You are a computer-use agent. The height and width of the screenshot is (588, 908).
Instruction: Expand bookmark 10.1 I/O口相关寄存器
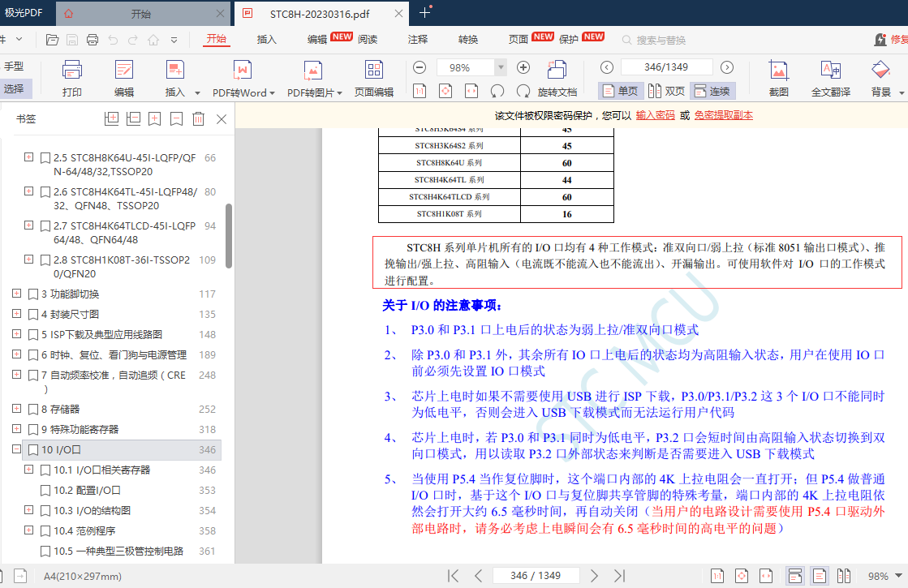(28, 470)
